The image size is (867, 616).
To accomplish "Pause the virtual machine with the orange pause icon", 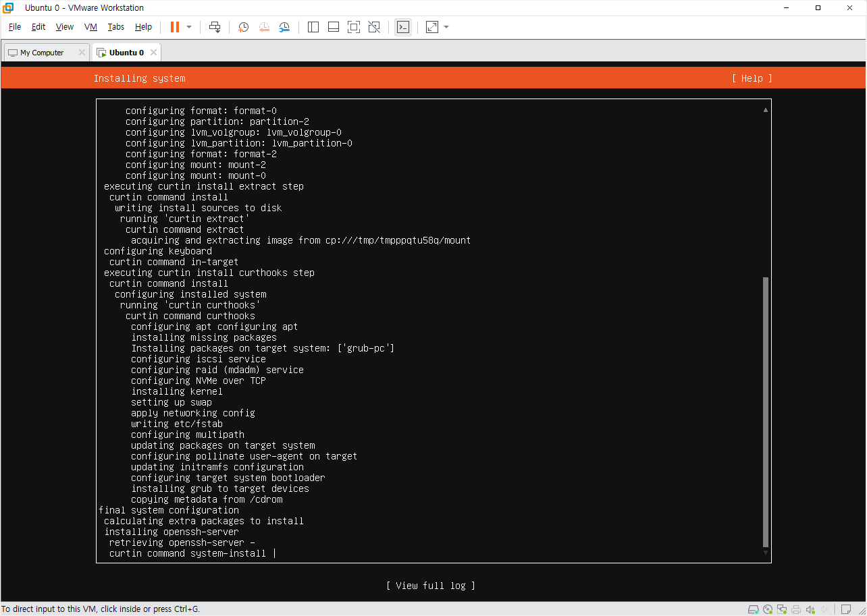I will click(175, 27).
